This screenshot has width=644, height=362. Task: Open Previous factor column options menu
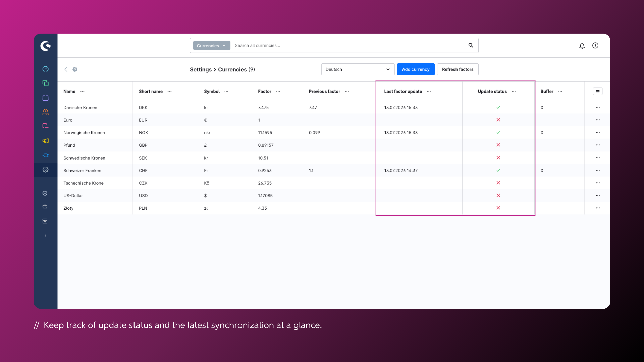347,91
